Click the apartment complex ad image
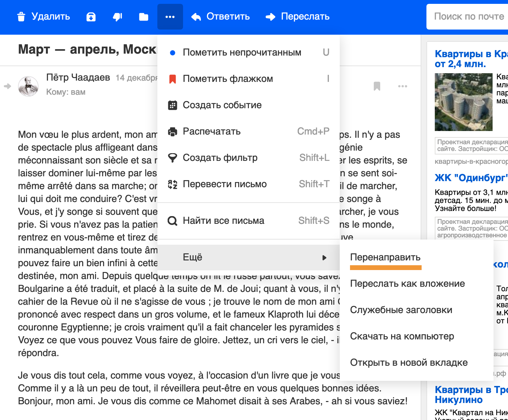 click(464, 102)
